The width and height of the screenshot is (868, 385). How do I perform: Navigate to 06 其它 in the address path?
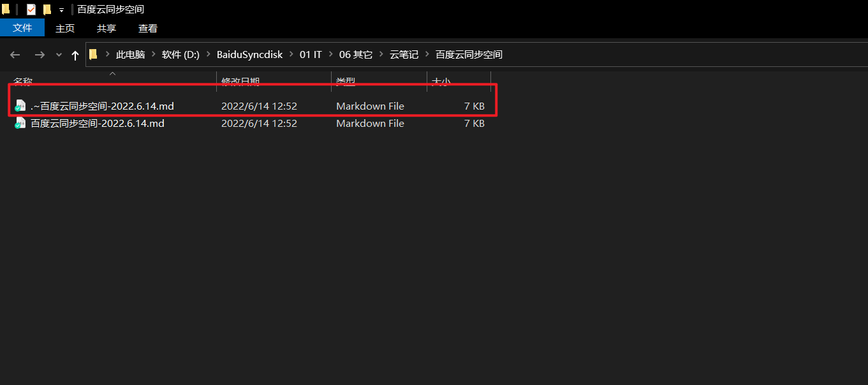[356, 55]
